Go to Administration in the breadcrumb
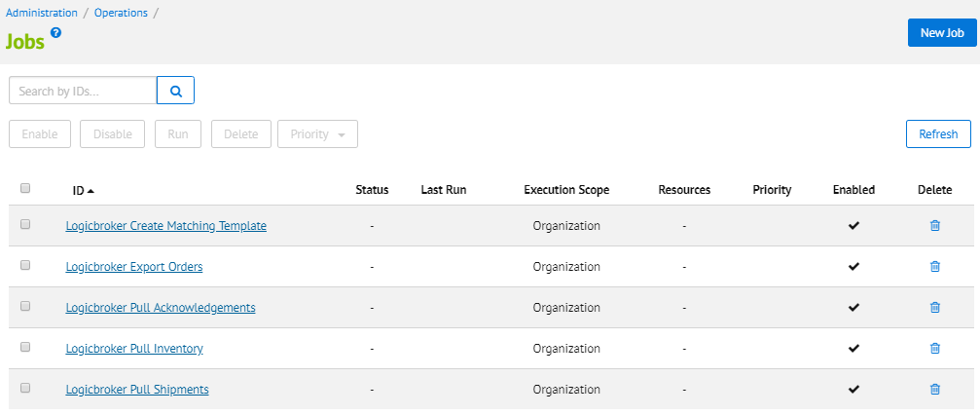 pyautogui.click(x=42, y=14)
